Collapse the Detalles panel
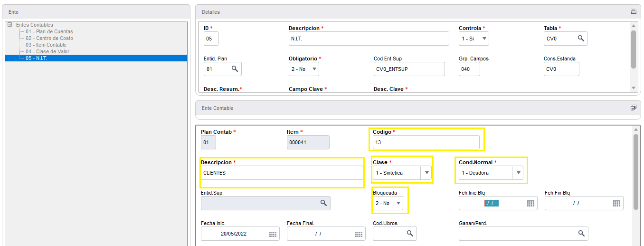Viewport: 644px width, 246px height. [x=634, y=11]
